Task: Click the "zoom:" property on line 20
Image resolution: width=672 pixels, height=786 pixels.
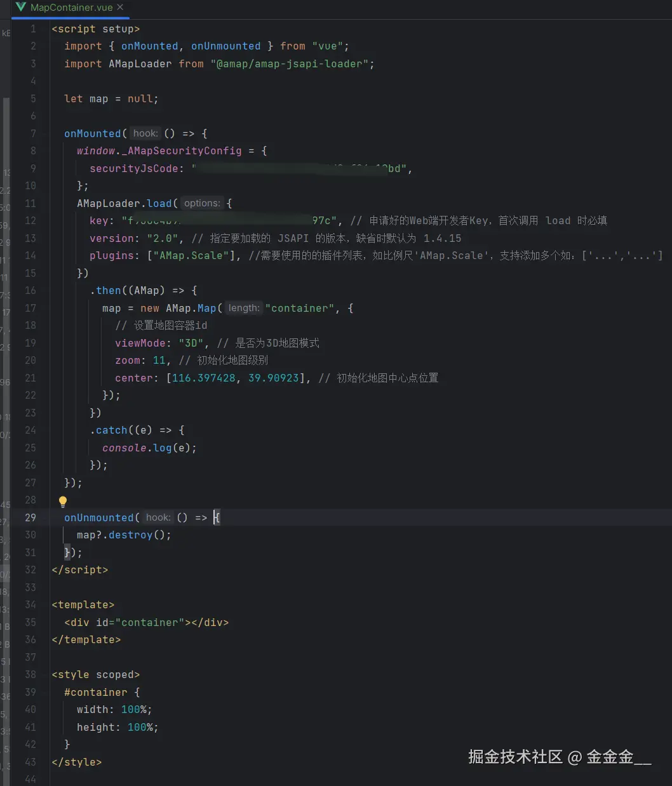Action: coord(131,360)
